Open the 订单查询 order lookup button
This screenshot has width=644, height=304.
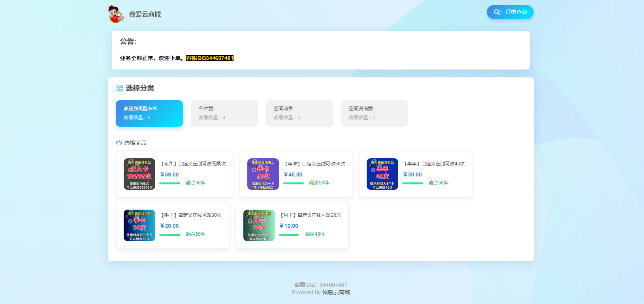point(510,12)
